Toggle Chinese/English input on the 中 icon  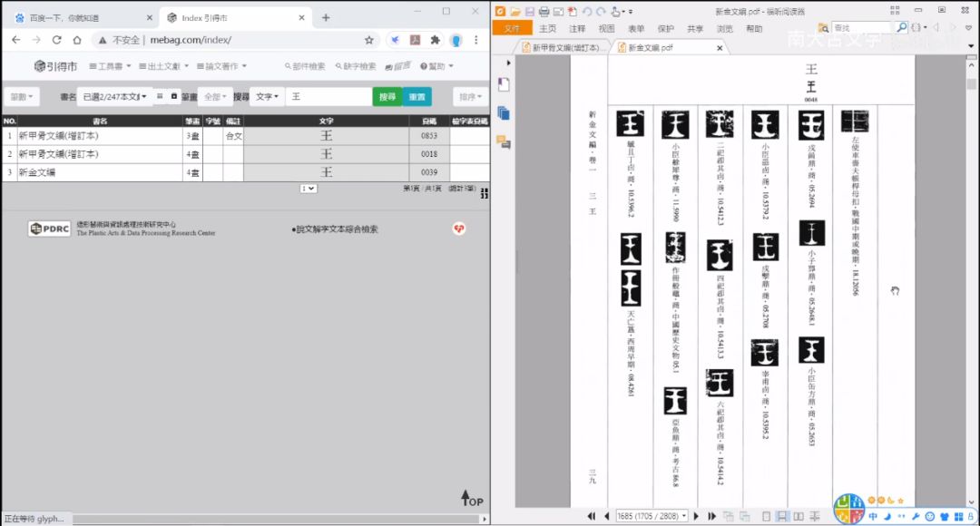(x=873, y=516)
